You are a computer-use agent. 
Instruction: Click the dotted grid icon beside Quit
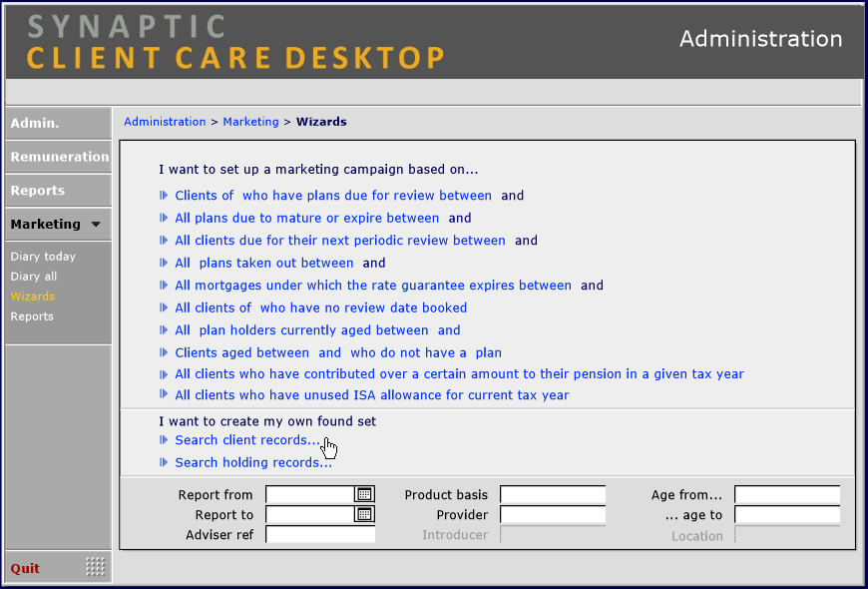tap(95, 566)
